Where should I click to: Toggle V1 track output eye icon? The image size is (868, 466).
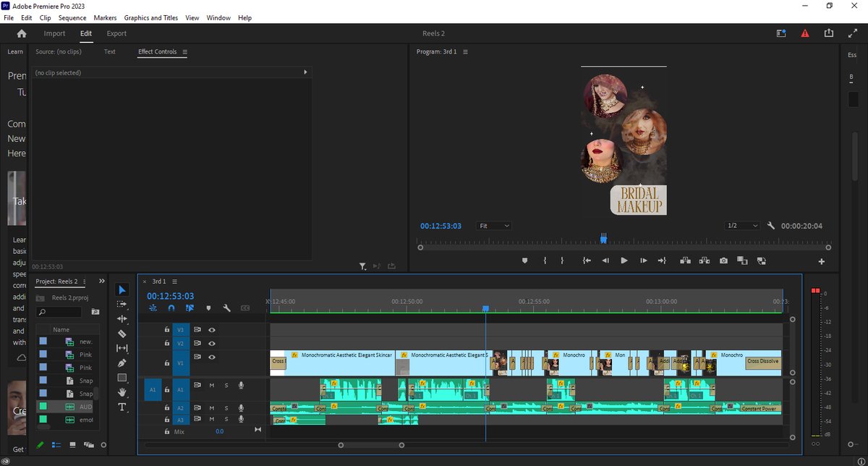tap(212, 357)
